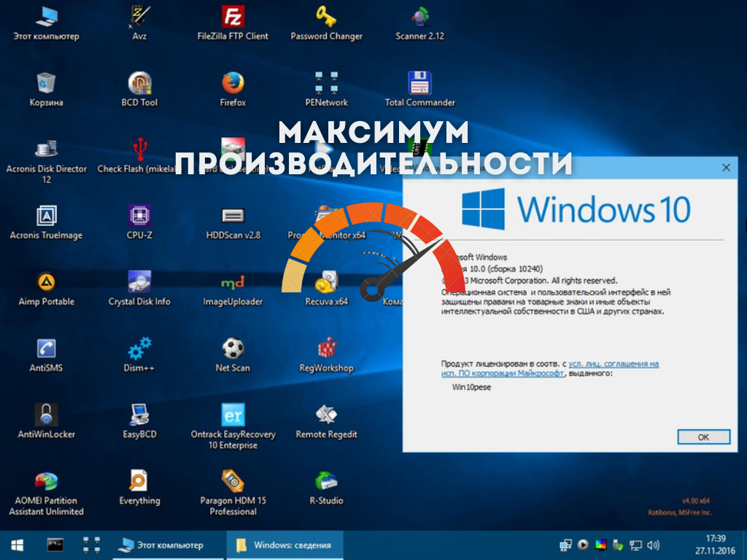Launch the Avz antivirus icon
This screenshot has width=747, height=560.
point(139,24)
